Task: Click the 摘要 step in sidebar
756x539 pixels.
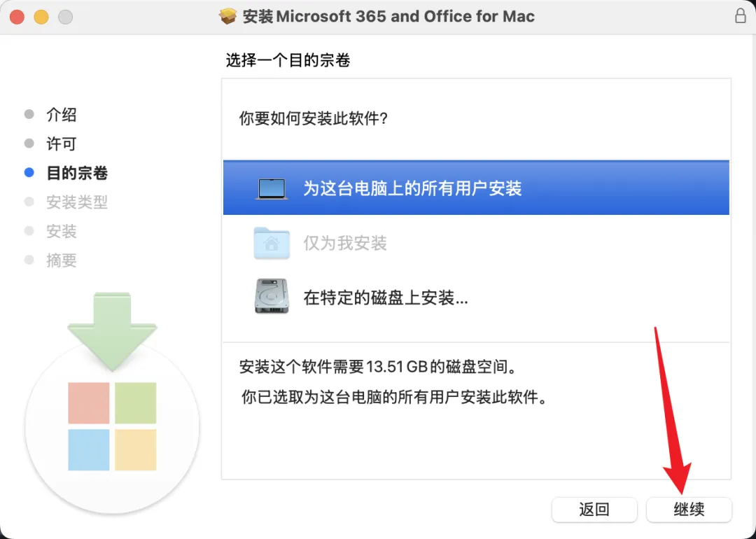Action: click(62, 260)
